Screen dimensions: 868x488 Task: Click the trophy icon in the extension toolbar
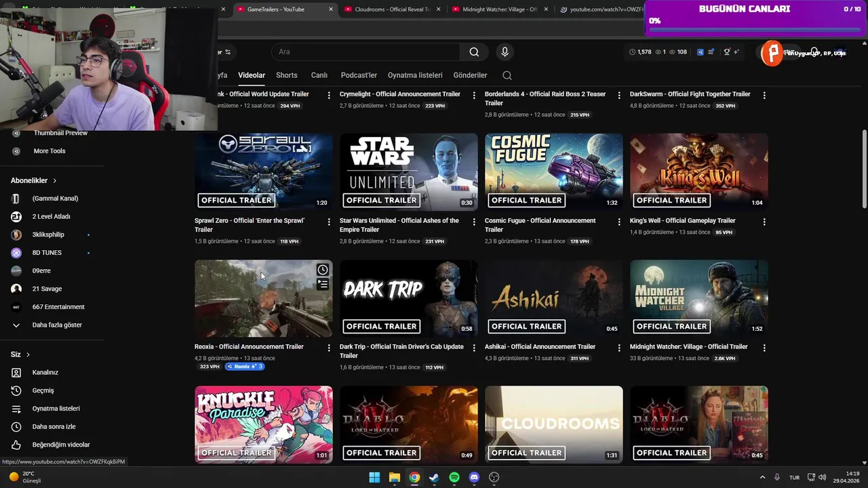[727, 52]
